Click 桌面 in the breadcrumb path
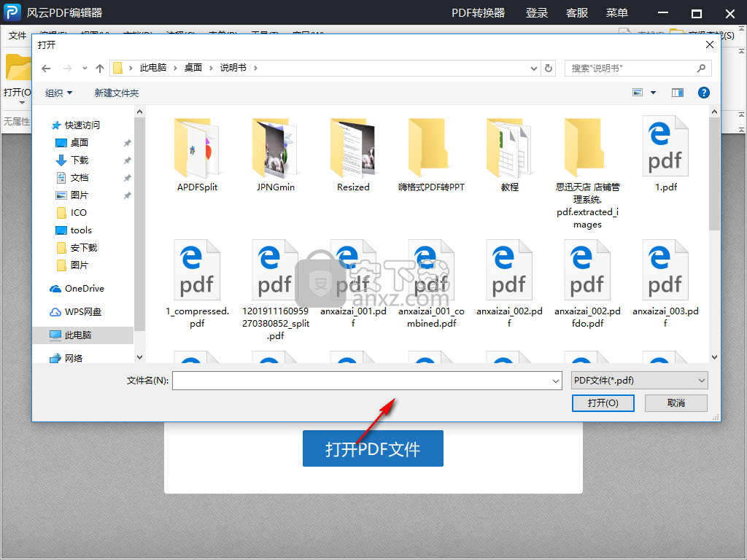 (x=193, y=68)
